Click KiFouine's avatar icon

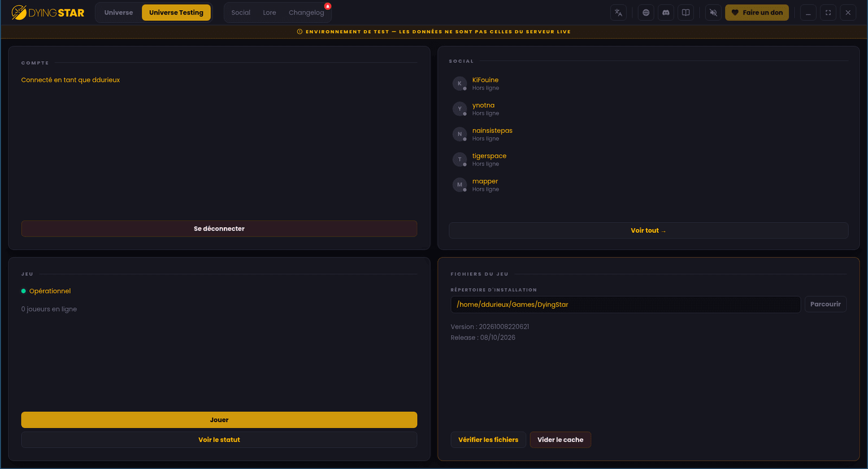pyautogui.click(x=459, y=84)
